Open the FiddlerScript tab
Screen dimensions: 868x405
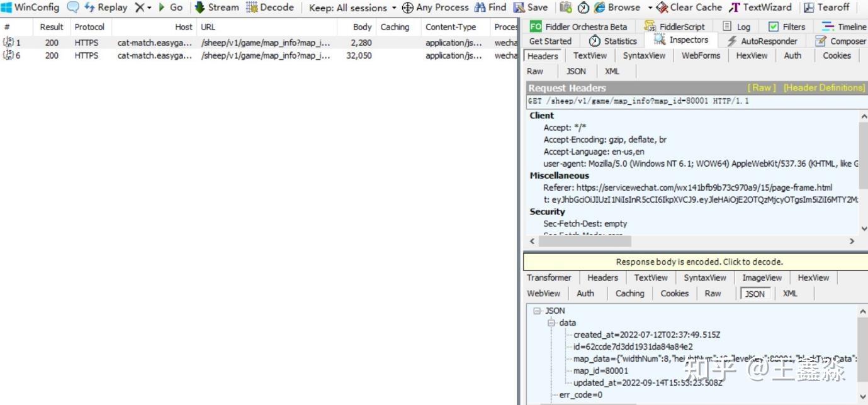tap(674, 26)
